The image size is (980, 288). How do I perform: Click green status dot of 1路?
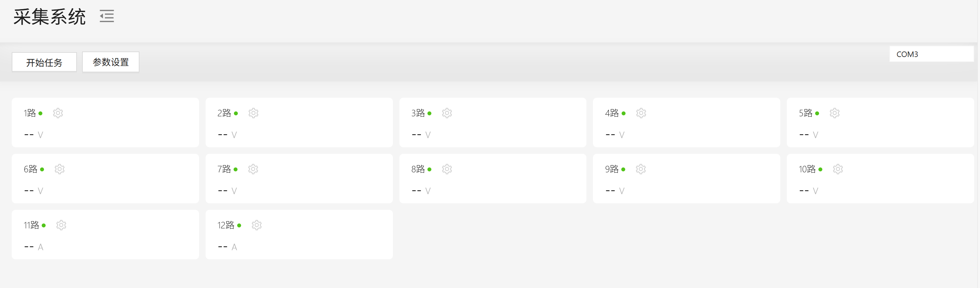pyautogui.click(x=41, y=113)
